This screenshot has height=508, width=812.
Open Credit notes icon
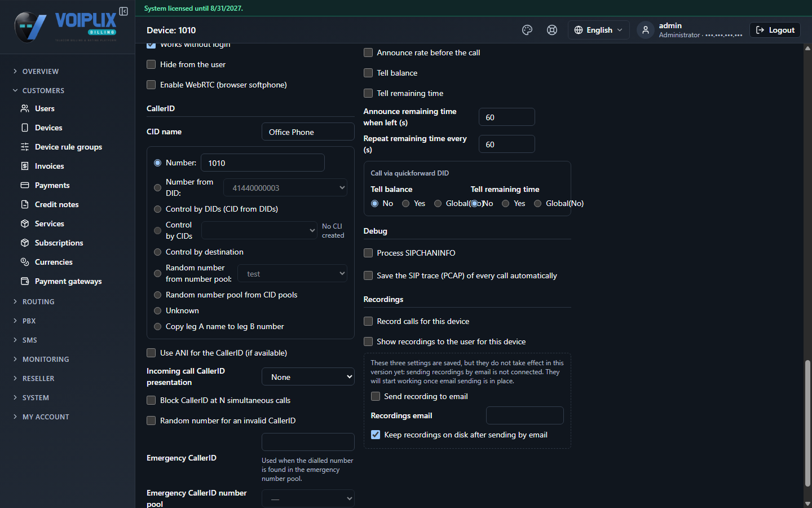25,204
